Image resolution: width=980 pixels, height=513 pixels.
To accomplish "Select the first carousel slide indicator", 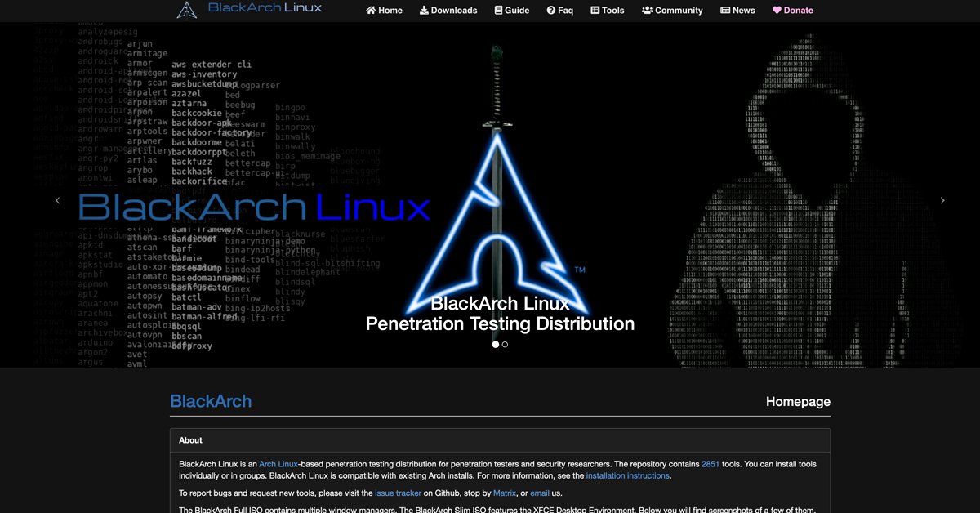I will click(x=495, y=345).
